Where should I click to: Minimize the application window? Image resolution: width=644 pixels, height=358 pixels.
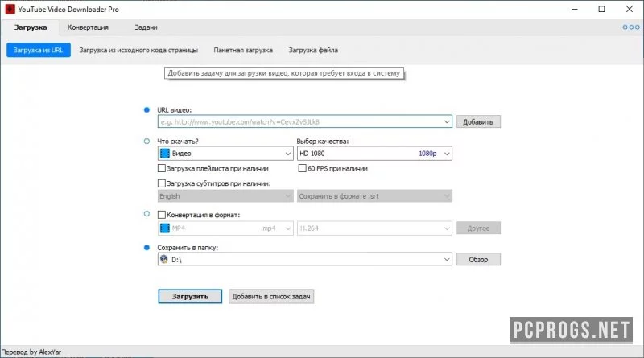(575, 9)
